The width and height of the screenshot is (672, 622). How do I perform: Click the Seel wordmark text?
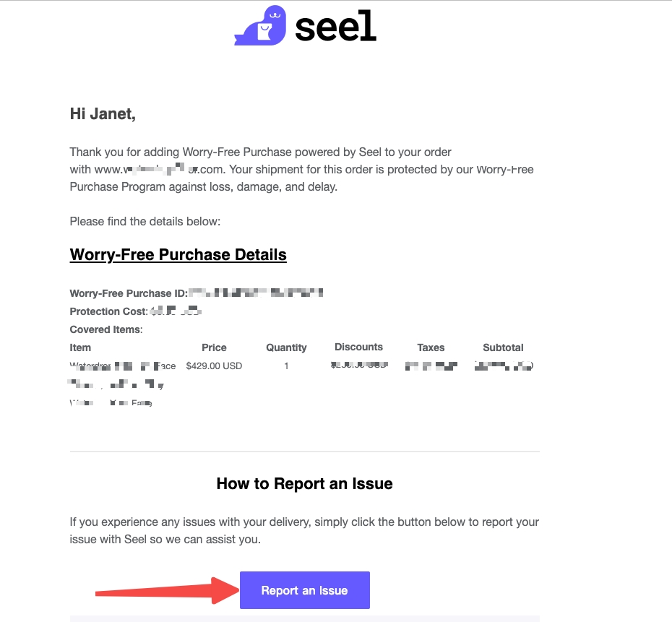(335, 27)
